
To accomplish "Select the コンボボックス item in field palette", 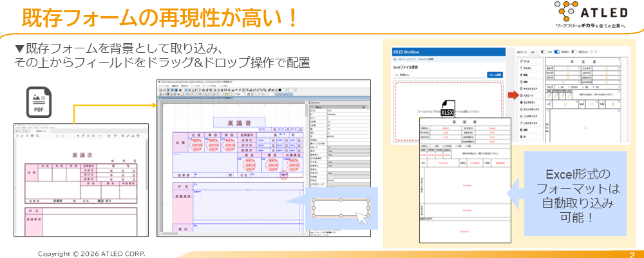I will pyautogui.click(x=531, y=116).
